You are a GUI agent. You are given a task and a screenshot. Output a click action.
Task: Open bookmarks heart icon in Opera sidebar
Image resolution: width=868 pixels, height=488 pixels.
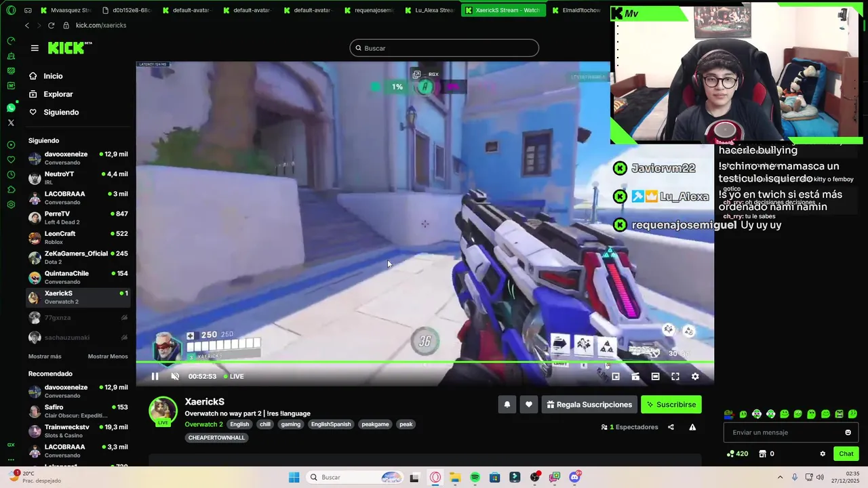click(11, 159)
